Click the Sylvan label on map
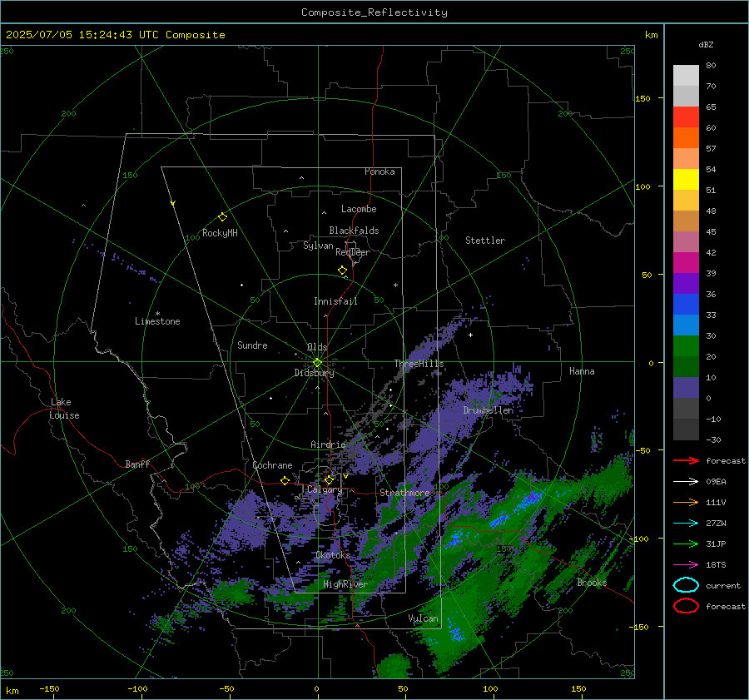The height and width of the screenshot is (700, 749). click(x=318, y=246)
